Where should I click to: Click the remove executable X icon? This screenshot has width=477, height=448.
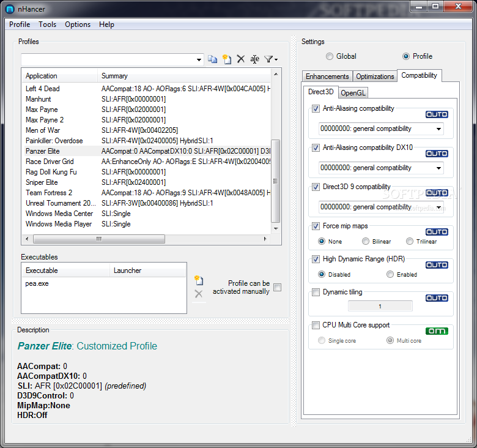pos(199,294)
